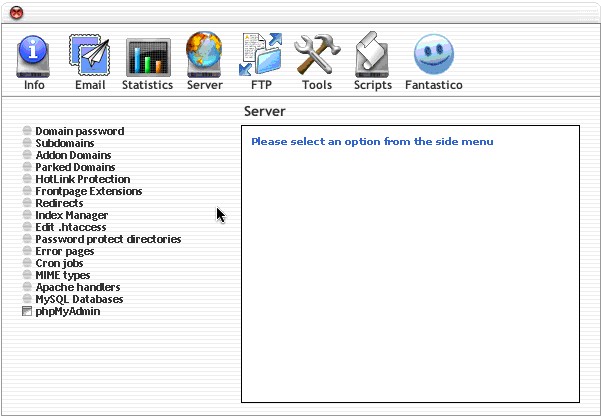Open the Scripts icon
This screenshot has height=417, width=601.
pyautogui.click(x=373, y=56)
